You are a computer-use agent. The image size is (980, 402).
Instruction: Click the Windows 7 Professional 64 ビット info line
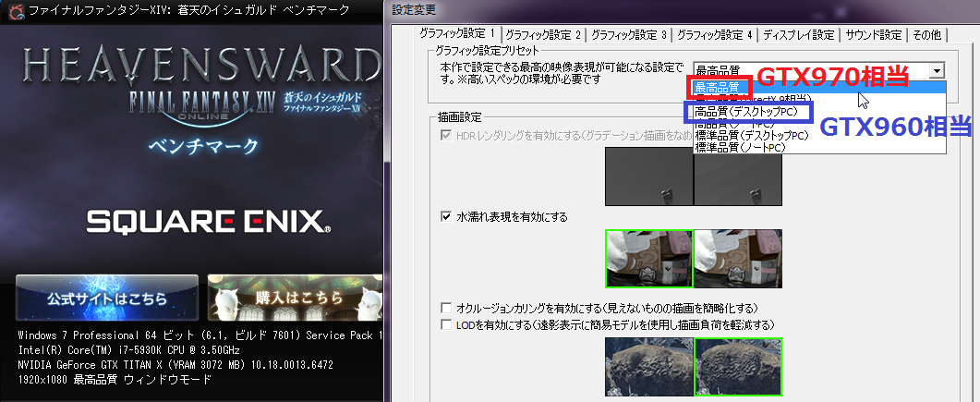200,335
